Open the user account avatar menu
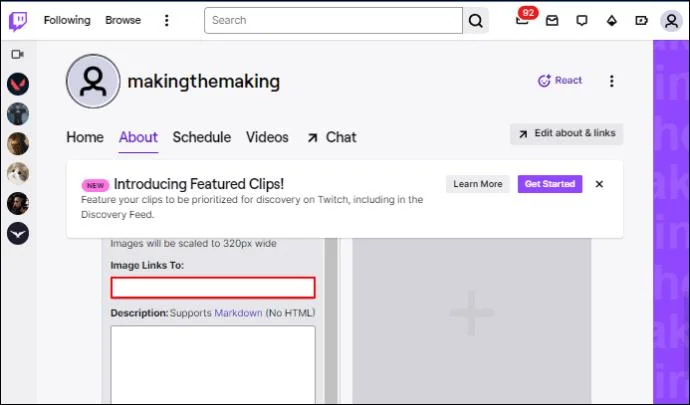Image resolution: width=690 pixels, height=405 pixels. 671,21
